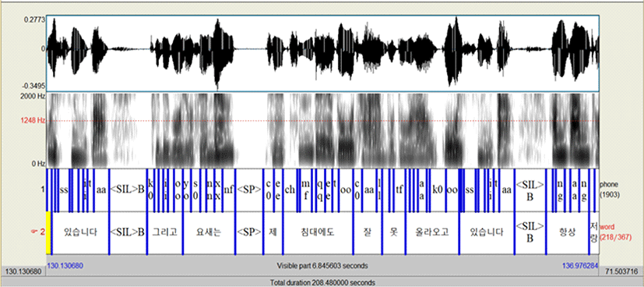The image size is (644, 287).
Task: Select the phone interval labeled "ch"
Action: 290,190
